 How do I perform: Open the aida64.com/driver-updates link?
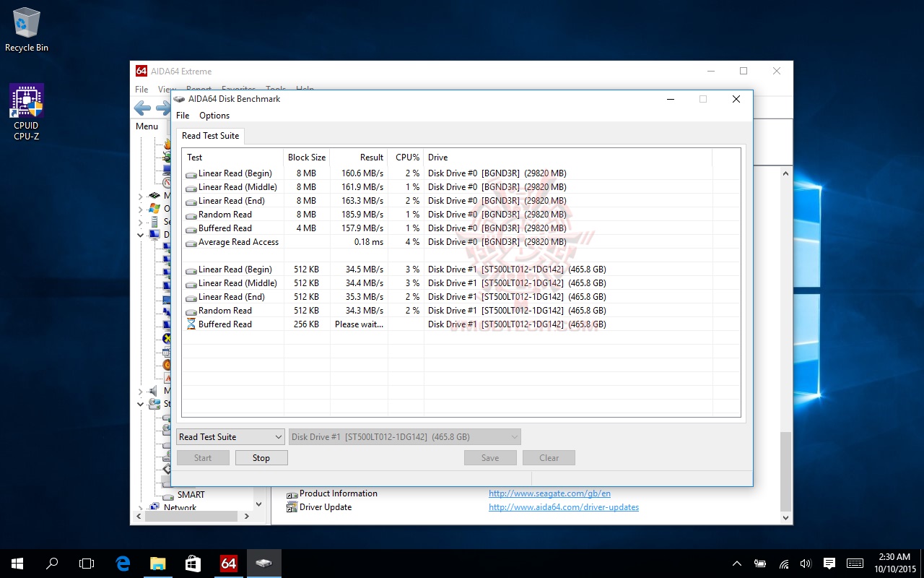[564, 507]
